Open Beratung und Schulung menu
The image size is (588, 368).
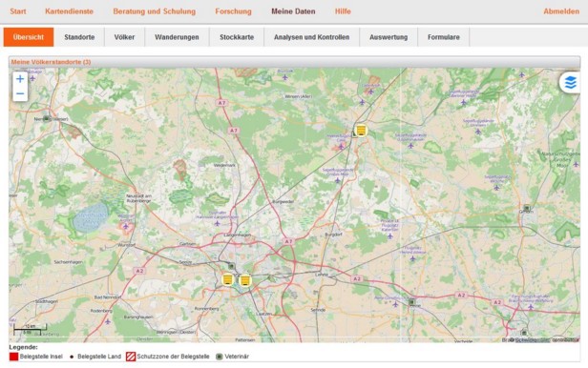pyautogui.click(x=154, y=11)
